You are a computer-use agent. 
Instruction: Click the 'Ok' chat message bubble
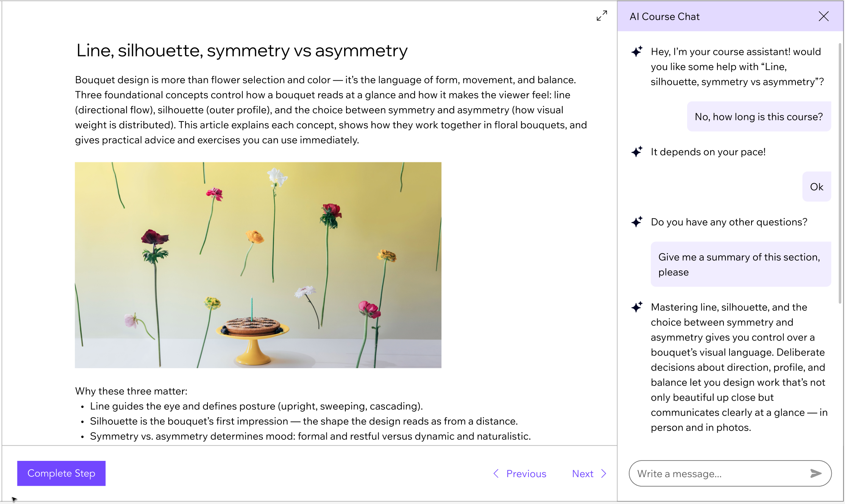(x=817, y=187)
